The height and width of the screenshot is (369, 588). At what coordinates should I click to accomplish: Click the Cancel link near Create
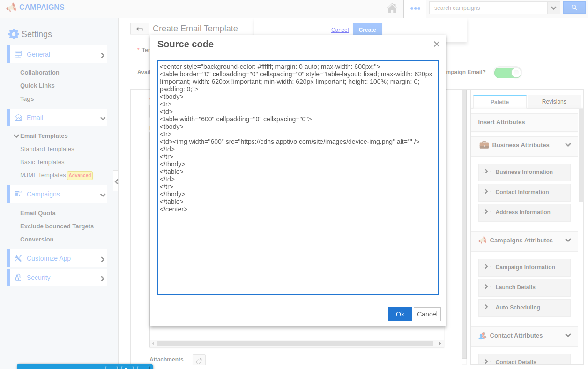(x=340, y=30)
